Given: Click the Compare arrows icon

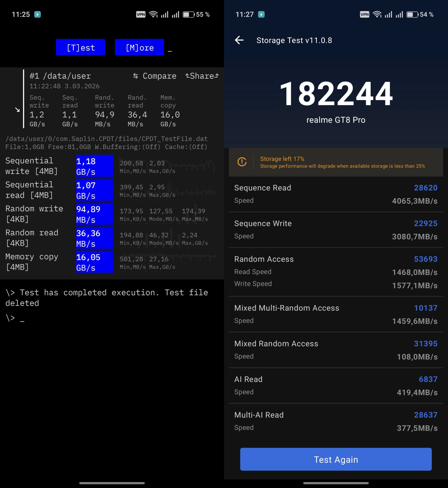Looking at the screenshot, I should pos(136,76).
